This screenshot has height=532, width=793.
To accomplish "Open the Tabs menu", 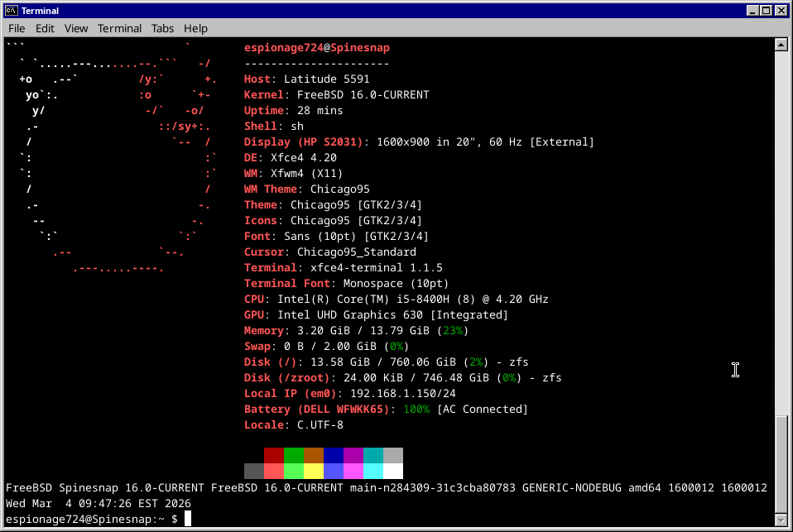I will pos(162,28).
